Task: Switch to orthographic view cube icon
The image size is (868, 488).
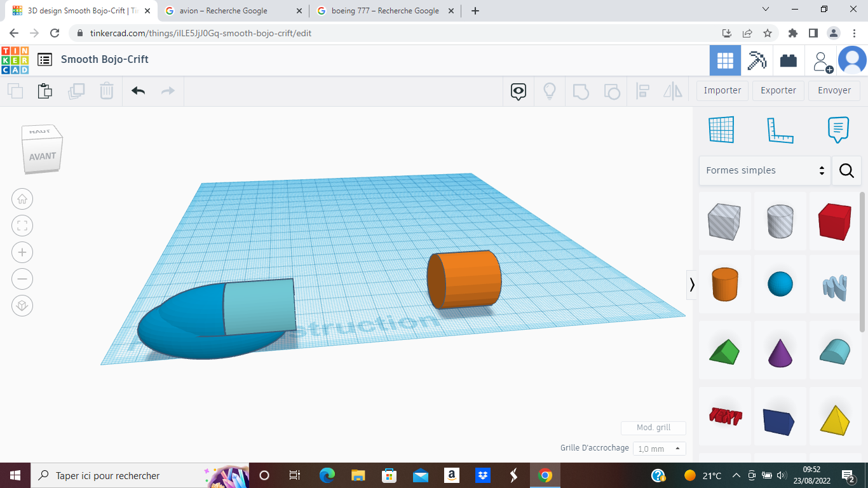Action: click(x=22, y=306)
